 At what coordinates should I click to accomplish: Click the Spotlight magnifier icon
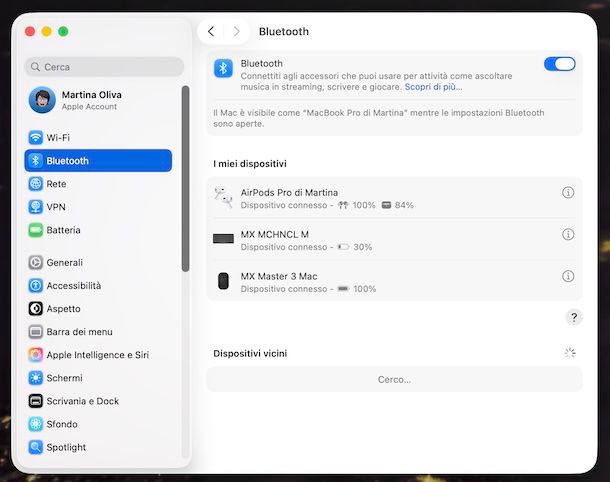coord(35,447)
